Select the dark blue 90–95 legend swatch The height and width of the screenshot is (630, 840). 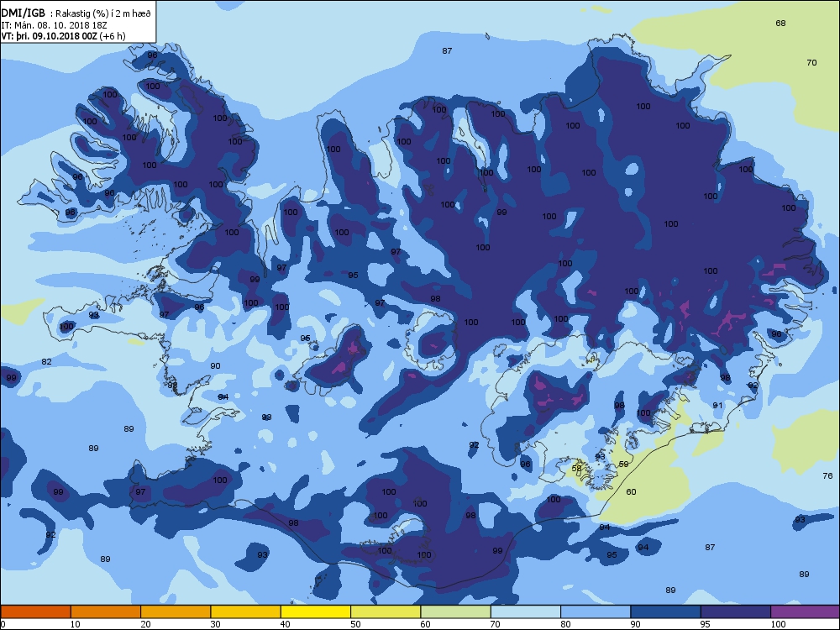[x=666, y=612]
